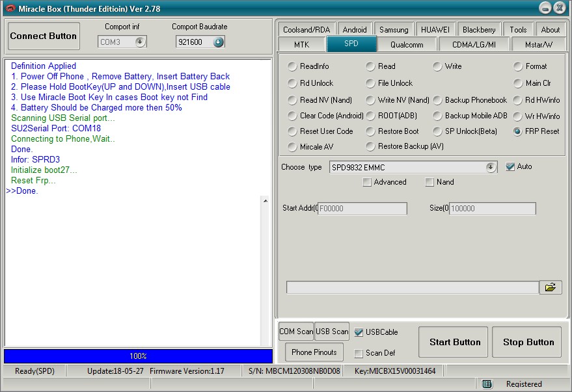572x392 pixels.
Task: Enable the Nand checkbox
Action: 429,182
